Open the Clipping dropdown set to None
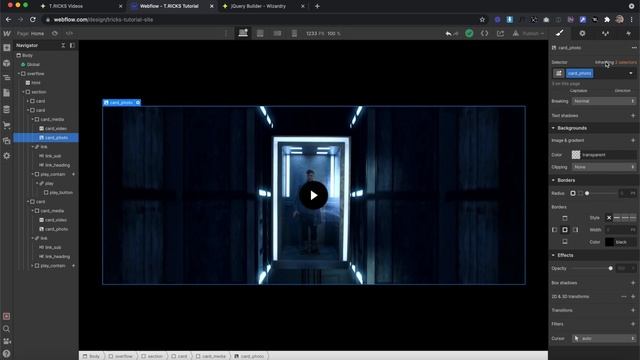Screen dimensions: 640x360 (x=604, y=167)
